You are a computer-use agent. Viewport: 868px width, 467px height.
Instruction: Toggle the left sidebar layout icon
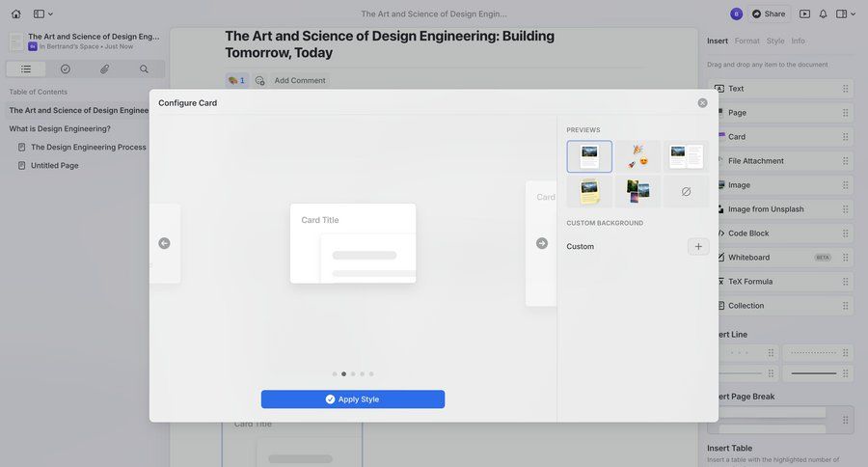pos(39,14)
